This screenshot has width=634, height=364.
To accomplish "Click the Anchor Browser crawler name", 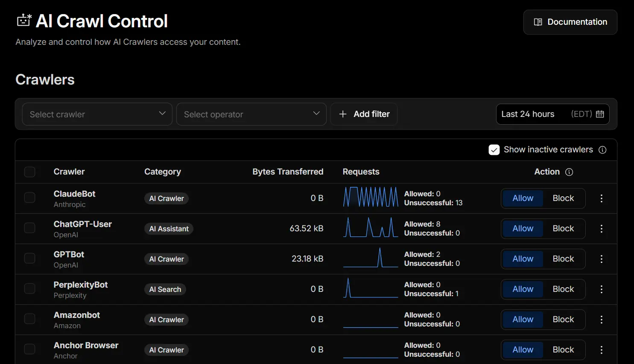I will 86,345.
